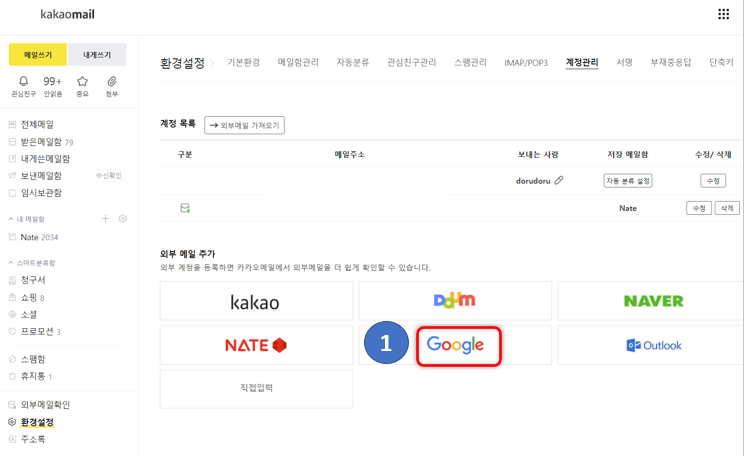The width and height of the screenshot is (744, 456).
Task: Click 내게쓰기 write-to-me button
Action: (x=97, y=55)
